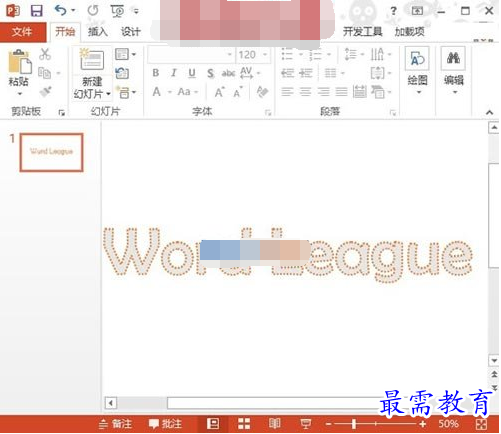Screen dimensions: 501x434
Task: Switch to slide sorter view
Action: tap(244, 424)
